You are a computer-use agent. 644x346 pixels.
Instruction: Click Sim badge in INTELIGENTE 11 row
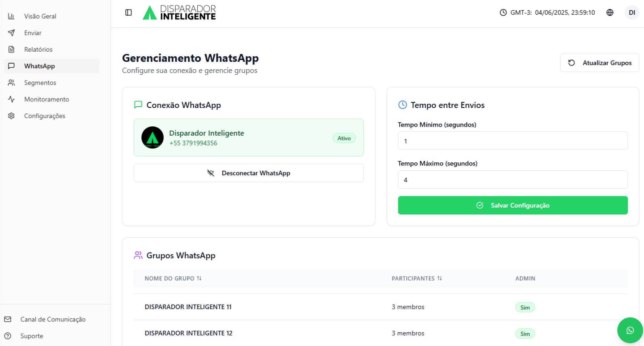(x=525, y=308)
